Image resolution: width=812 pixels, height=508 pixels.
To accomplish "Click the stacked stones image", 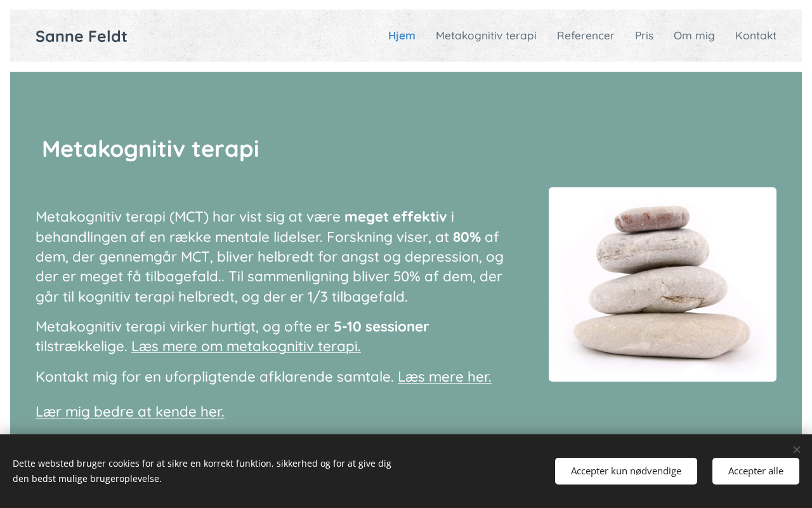I will (x=662, y=284).
